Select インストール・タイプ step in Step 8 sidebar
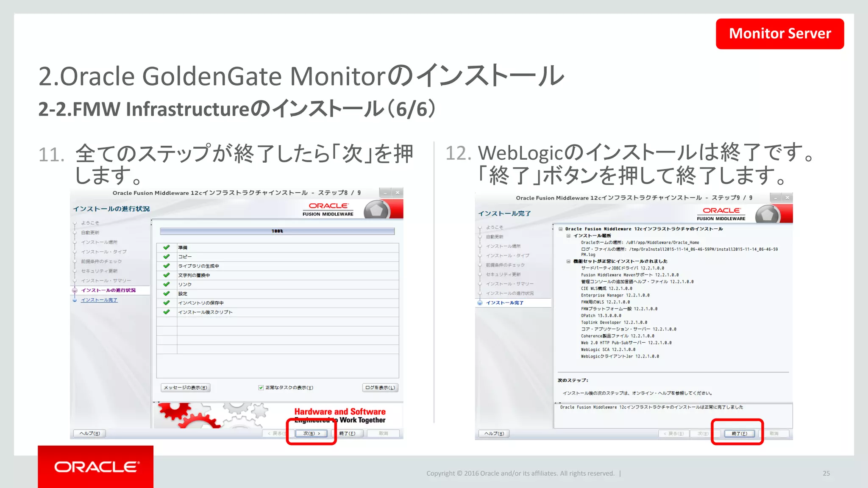Screen dimensions: 868x488 (x=104, y=252)
